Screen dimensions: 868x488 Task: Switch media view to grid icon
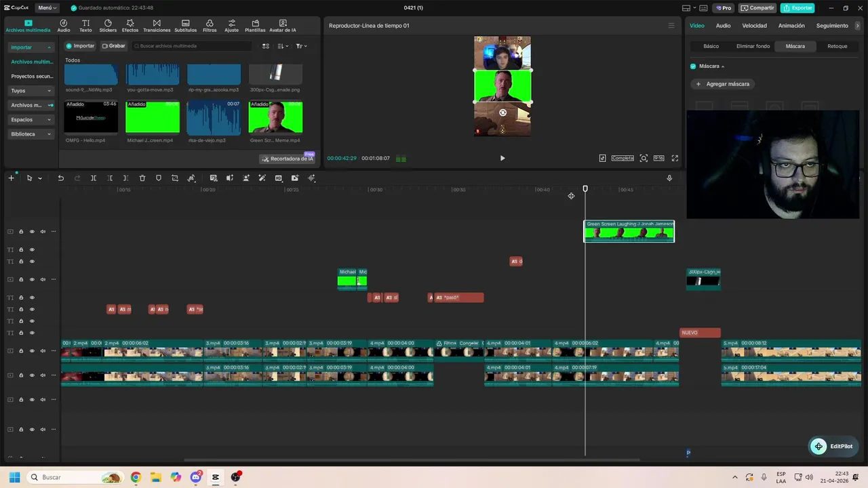[x=266, y=46]
